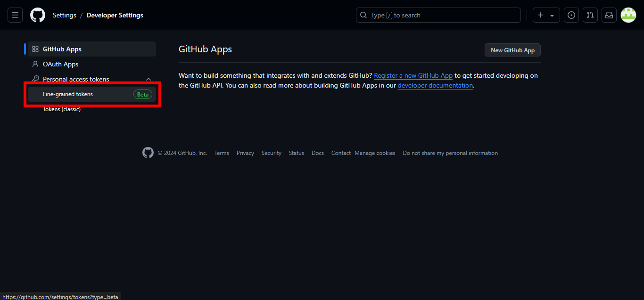Open Tokens (classic) page
Screen dimensions: 644x300
pos(62,109)
